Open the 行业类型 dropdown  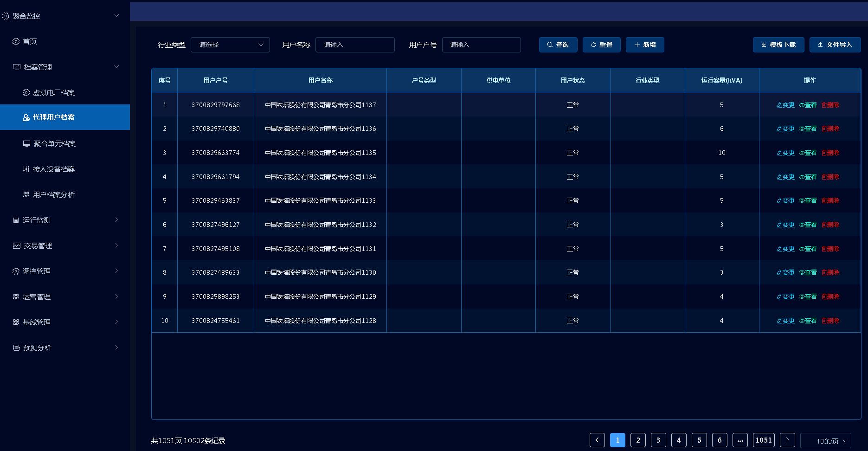(230, 45)
